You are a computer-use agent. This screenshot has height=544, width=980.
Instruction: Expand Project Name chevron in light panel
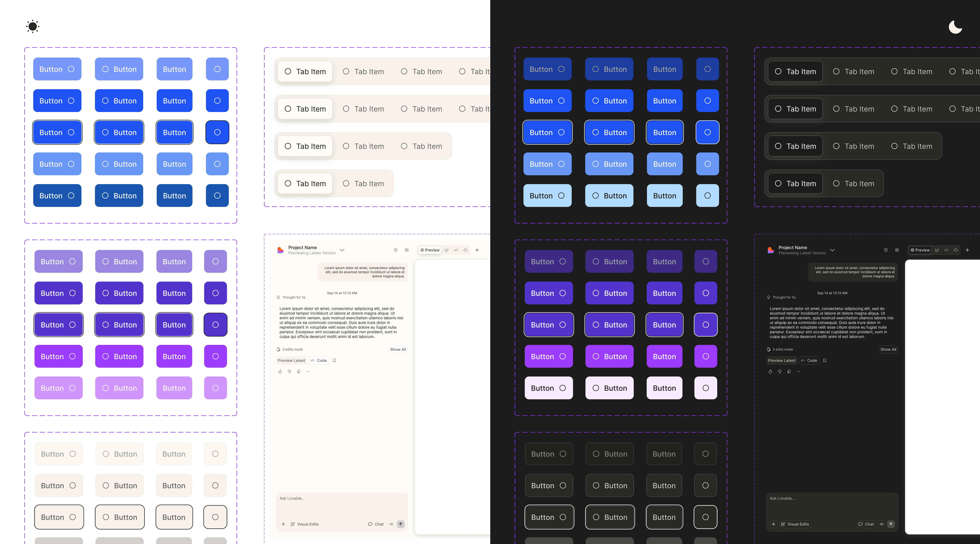tap(342, 250)
